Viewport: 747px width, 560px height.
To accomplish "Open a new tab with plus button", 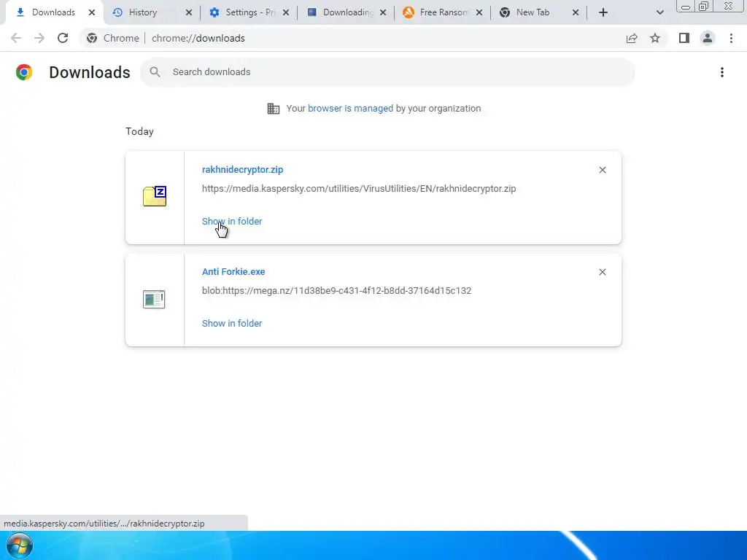I will click(x=603, y=12).
